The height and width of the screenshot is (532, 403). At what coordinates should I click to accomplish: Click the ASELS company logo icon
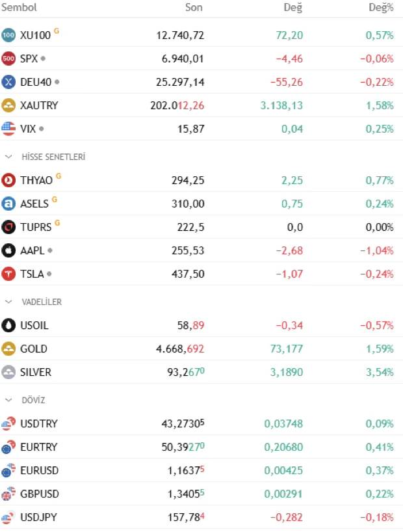8,204
